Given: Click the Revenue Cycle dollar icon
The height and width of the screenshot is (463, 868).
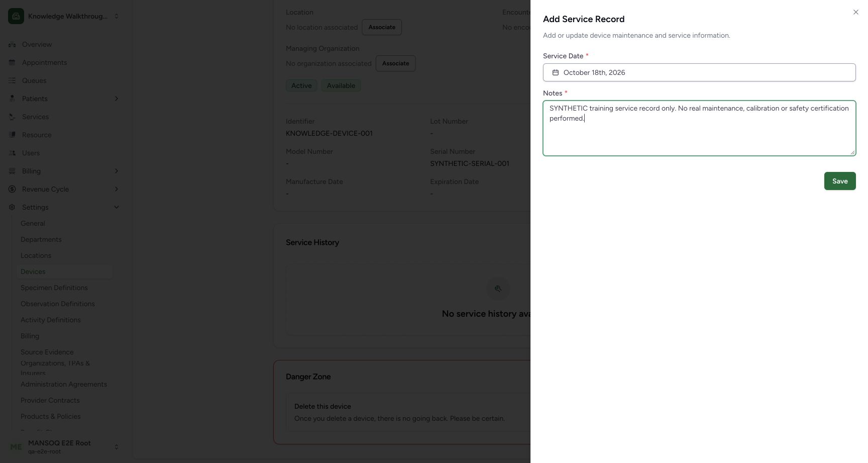Looking at the screenshot, I should 12,189.
